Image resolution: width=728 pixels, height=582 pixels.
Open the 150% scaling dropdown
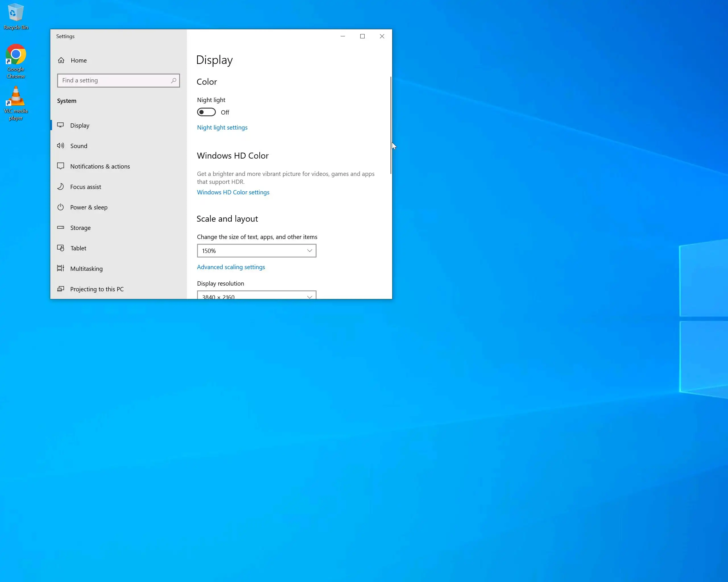pyautogui.click(x=256, y=251)
